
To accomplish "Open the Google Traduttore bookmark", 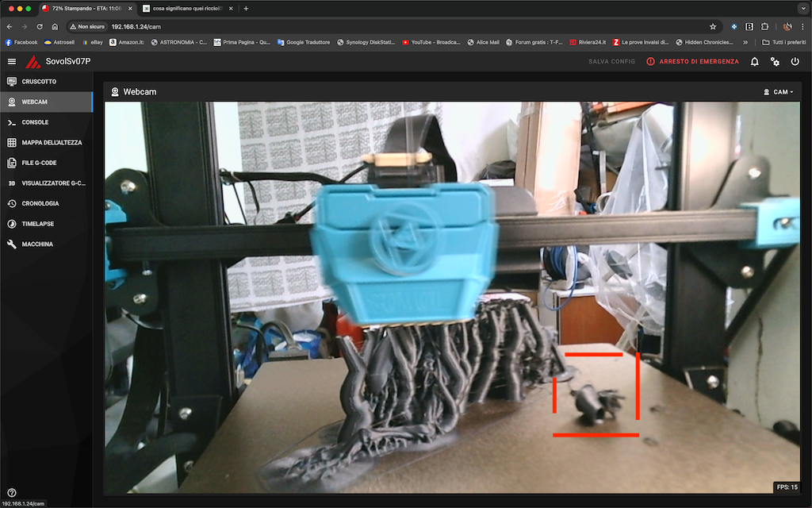I will click(x=305, y=42).
